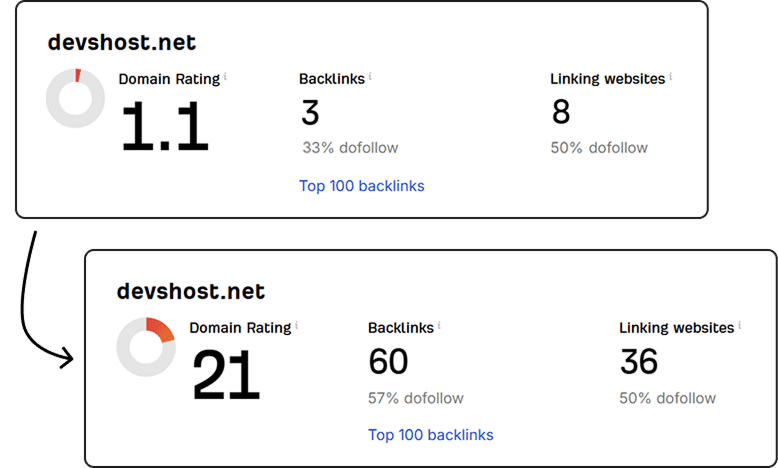Click the Backlinks count of 3
This screenshot has height=468, width=778.
pyautogui.click(x=310, y=113)
